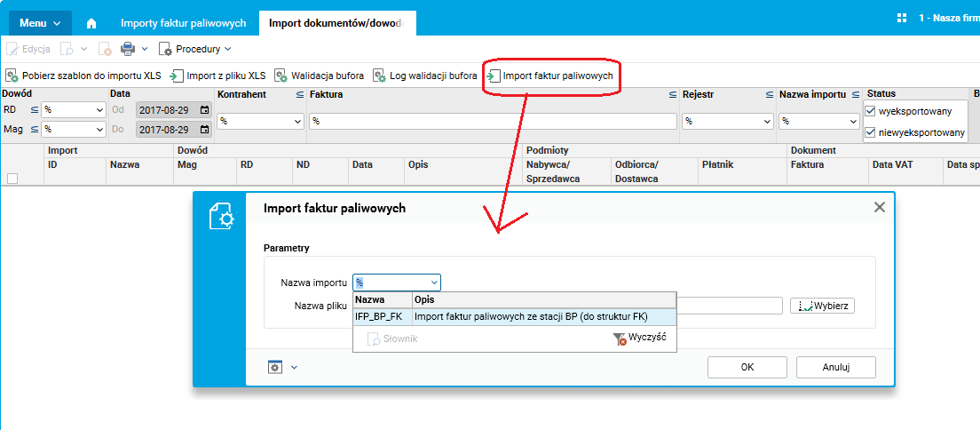Launch Import faktur paliwowych procedure

click(x=550, y=76)
